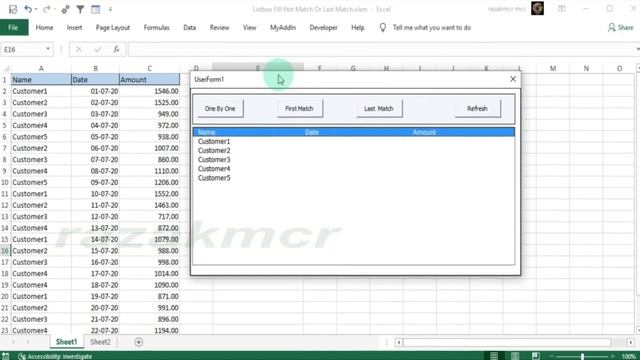Click the Undo arrow icon
Viewport: 640px width, 360px height.
pyautogui.click(x=28, y=9)
